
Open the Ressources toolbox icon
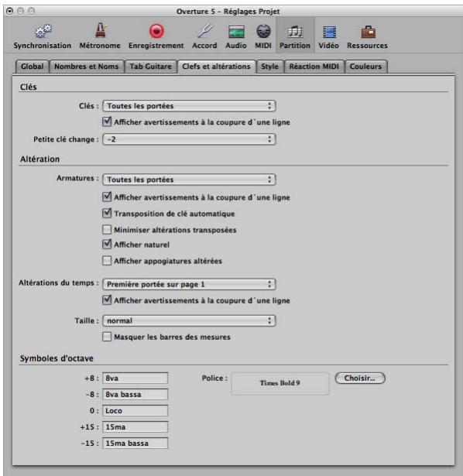point(368,32)
